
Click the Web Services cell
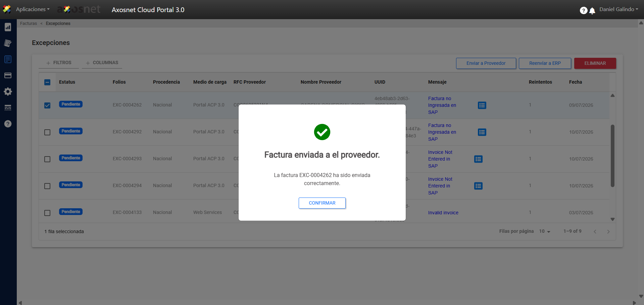click(207, 212)
